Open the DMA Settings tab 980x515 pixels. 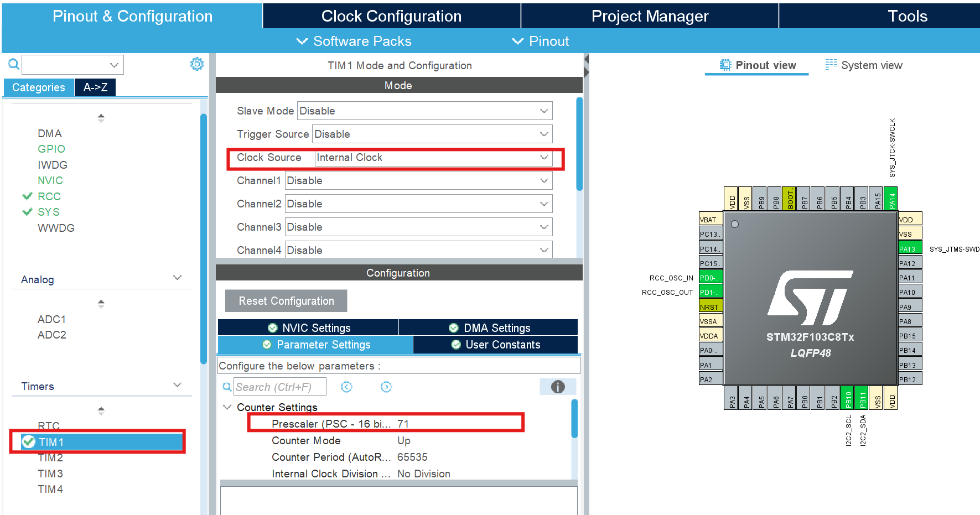[x=489, y=327]
